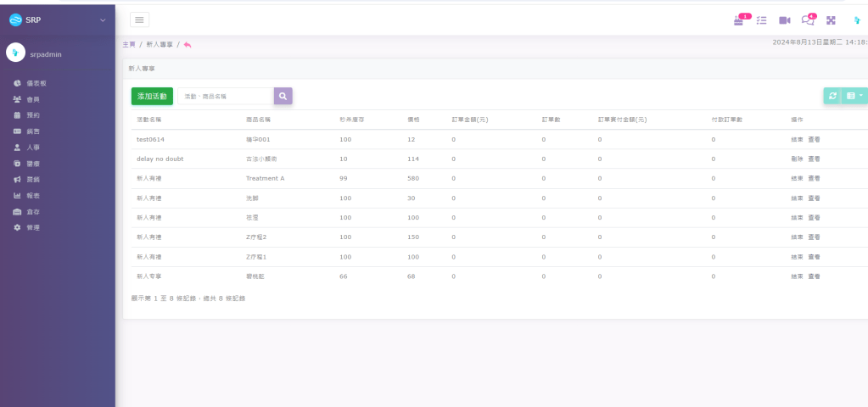Select 預約 in the sidebar menu
The width and height of the screenshot is (868, 407).
click(33, 115)
